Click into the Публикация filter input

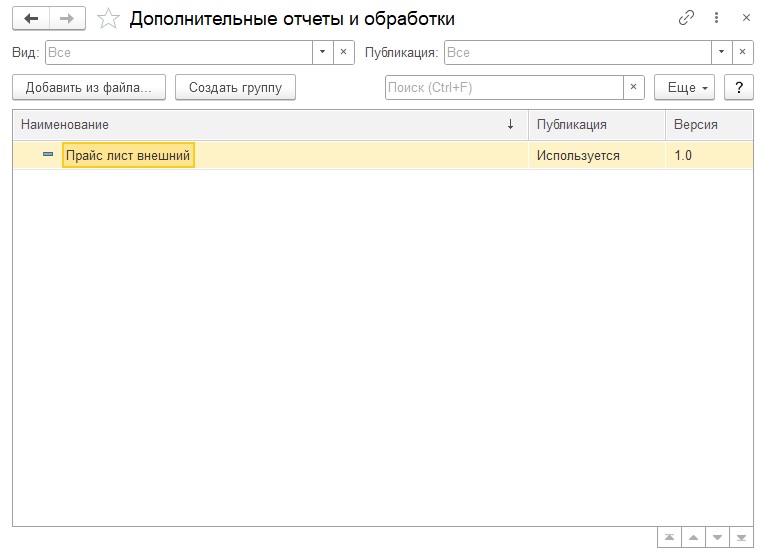578,52
